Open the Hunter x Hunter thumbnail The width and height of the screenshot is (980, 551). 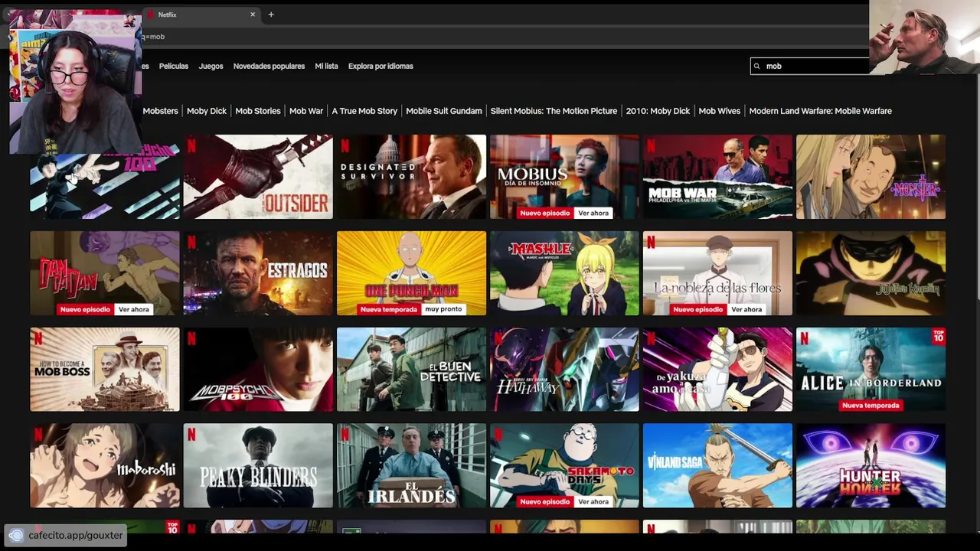click(x=871, y=466)
